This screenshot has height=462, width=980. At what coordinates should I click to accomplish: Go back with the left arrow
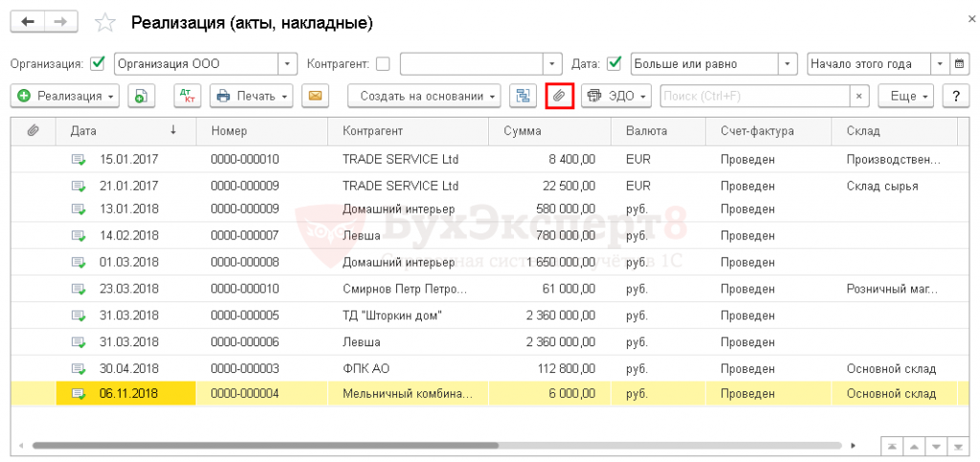[28, 21]
